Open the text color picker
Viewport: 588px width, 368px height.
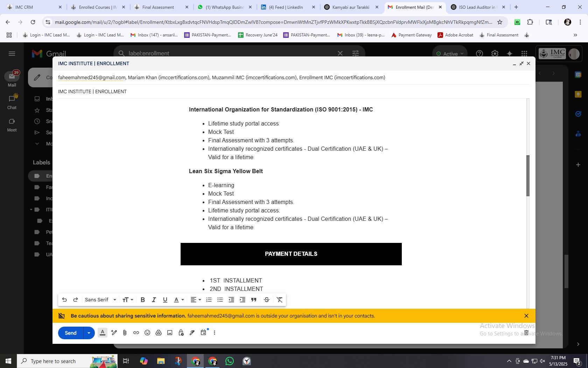pos(179,300)
